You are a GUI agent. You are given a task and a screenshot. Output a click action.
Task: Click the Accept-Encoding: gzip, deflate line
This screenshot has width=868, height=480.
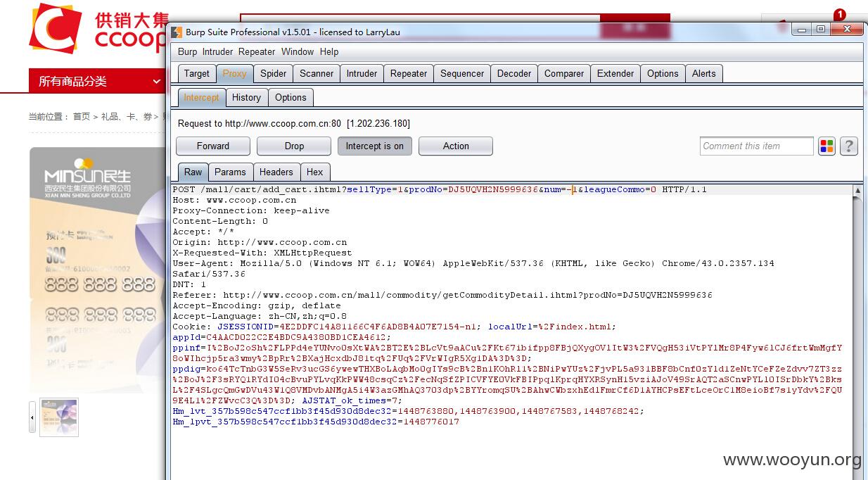257,305
